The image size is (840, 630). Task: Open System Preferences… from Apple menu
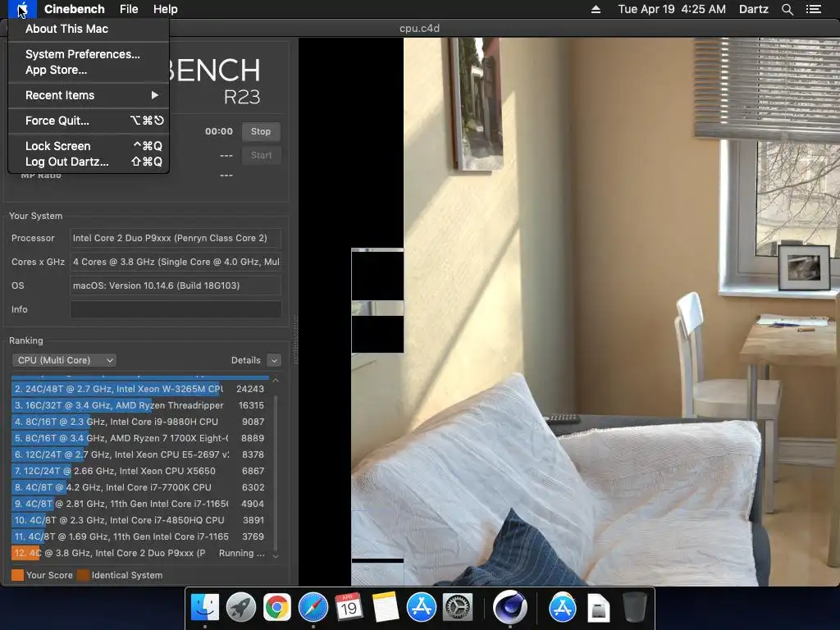[89, 54]
